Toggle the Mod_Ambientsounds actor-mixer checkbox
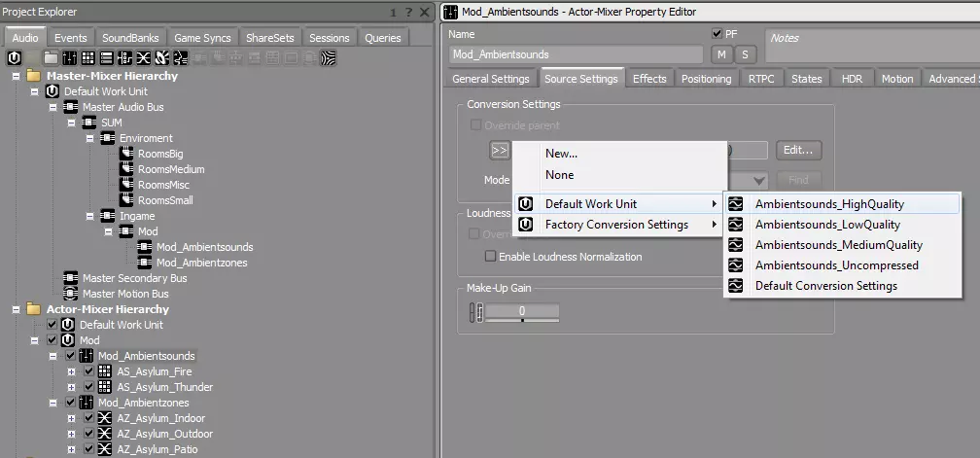 (x=71, y=356)
